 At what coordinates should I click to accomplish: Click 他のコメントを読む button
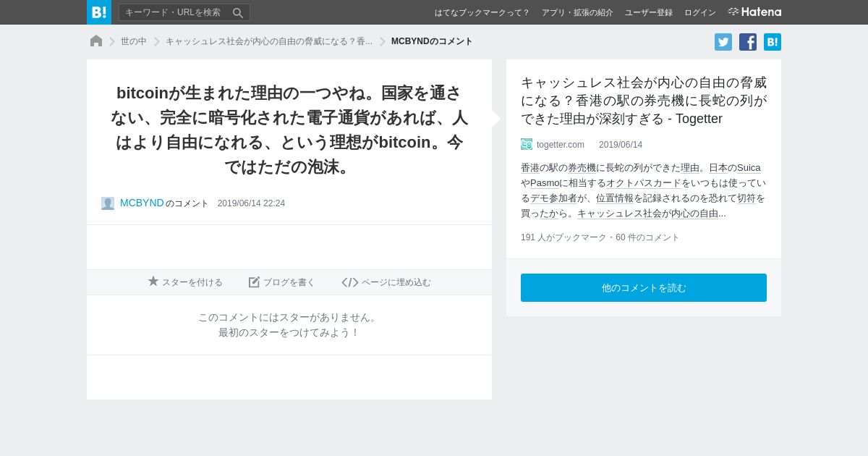pos(644,287)
